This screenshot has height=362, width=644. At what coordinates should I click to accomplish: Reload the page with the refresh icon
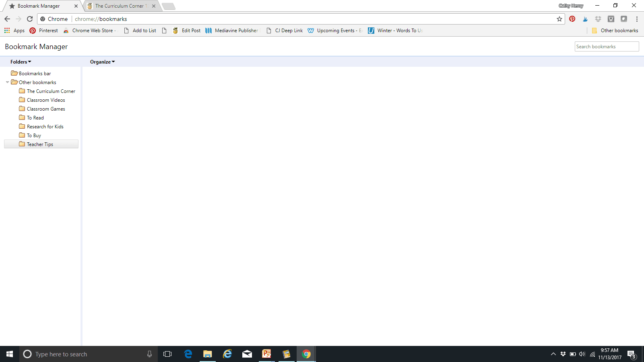coord(30,19)
